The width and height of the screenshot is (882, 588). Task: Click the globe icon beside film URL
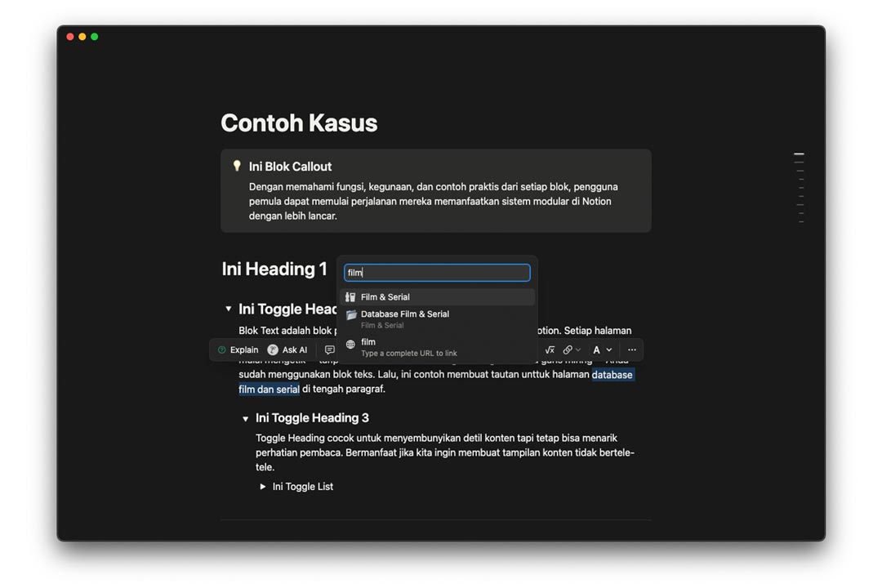click(x=350, y=345)
